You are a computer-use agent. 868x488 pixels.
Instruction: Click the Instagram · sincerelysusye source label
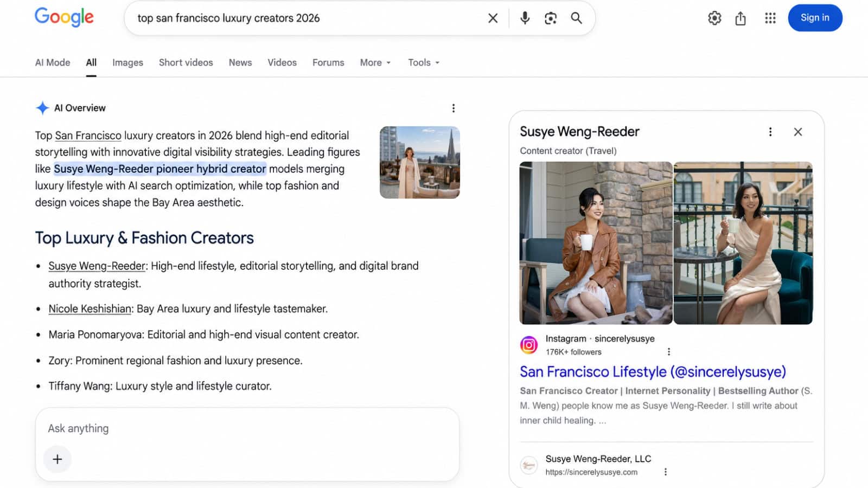[600, 339]
